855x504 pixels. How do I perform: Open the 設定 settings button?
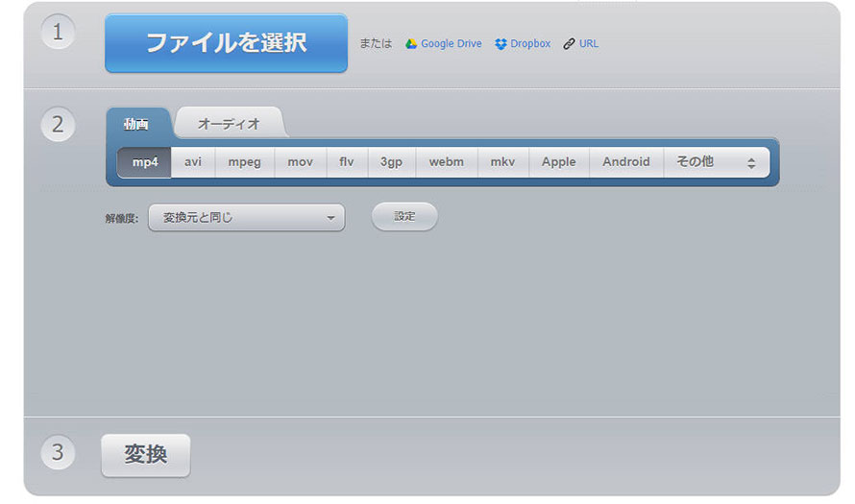[404, 216]
